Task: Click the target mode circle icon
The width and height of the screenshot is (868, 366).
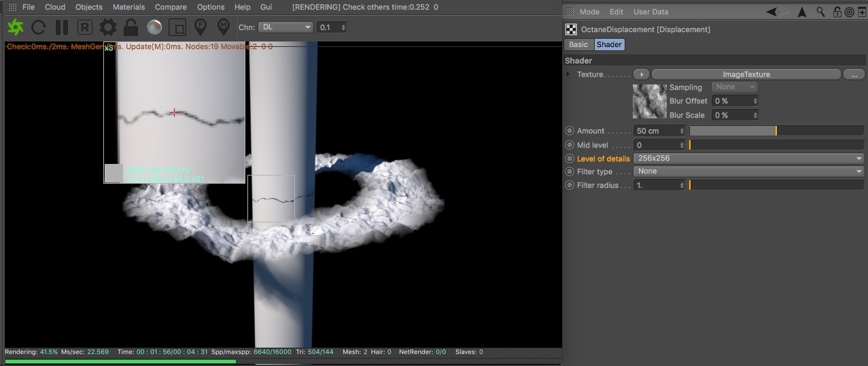Action: click(x=849, y=12)
